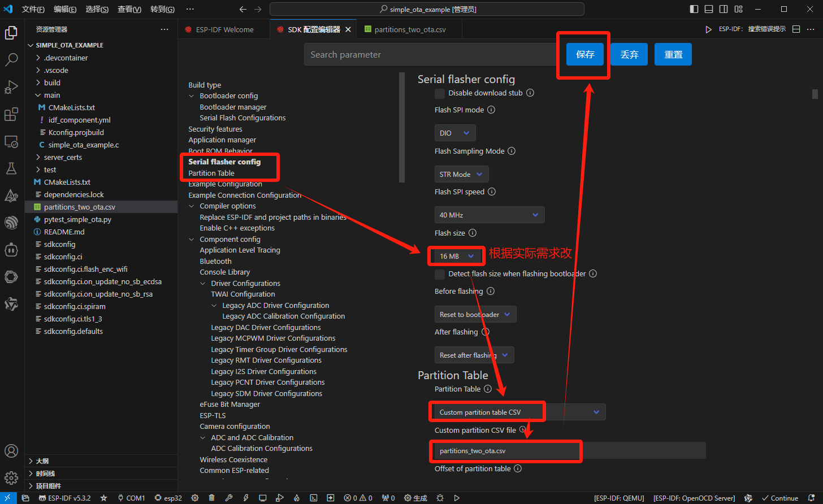Toggle the primary side bar layout icon

pyautogui.click(x=694, y=9)
